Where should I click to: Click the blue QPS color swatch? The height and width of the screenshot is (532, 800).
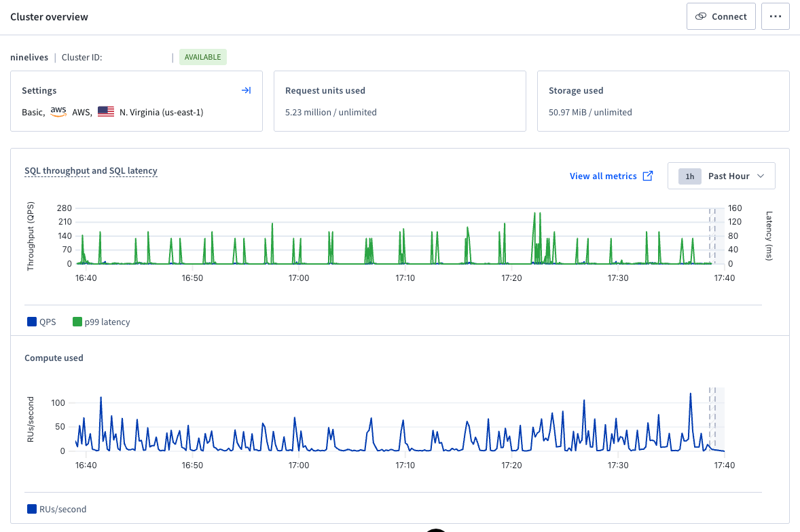[32, 322]
